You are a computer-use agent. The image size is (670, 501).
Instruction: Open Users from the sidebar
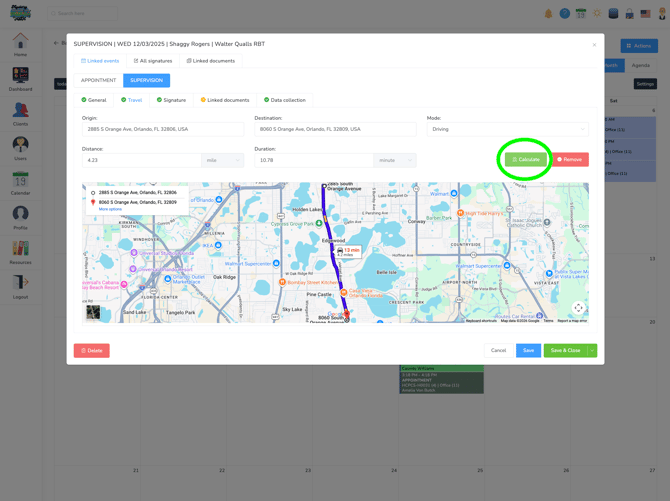tap(21, 149)
